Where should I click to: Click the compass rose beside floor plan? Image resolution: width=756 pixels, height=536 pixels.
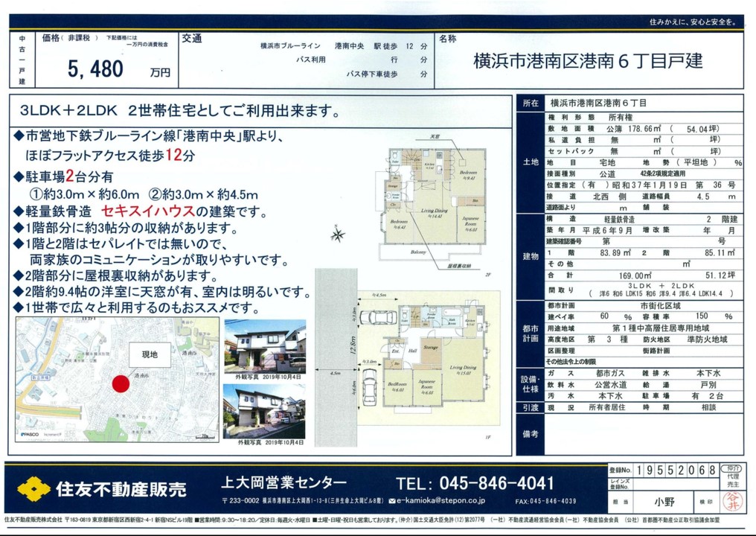tap(338, 237)
